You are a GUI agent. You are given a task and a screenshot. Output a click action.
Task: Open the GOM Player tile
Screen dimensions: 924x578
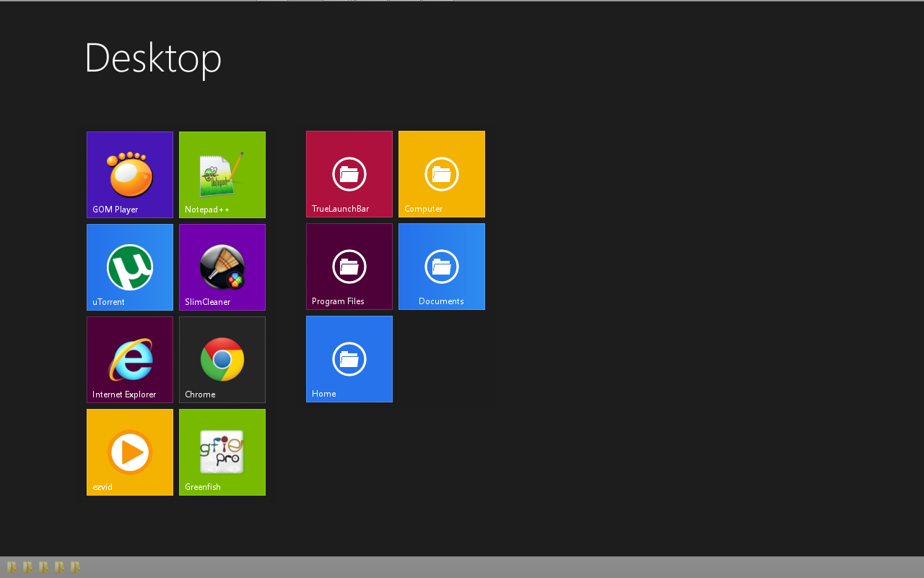click(130, 174)
